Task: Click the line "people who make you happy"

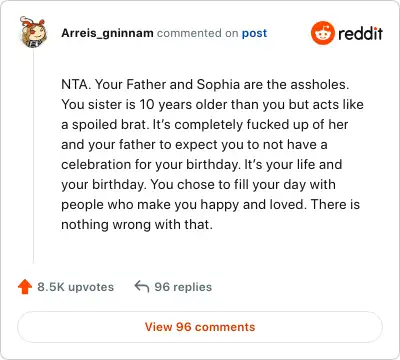Action: click(x=211, y=205)
